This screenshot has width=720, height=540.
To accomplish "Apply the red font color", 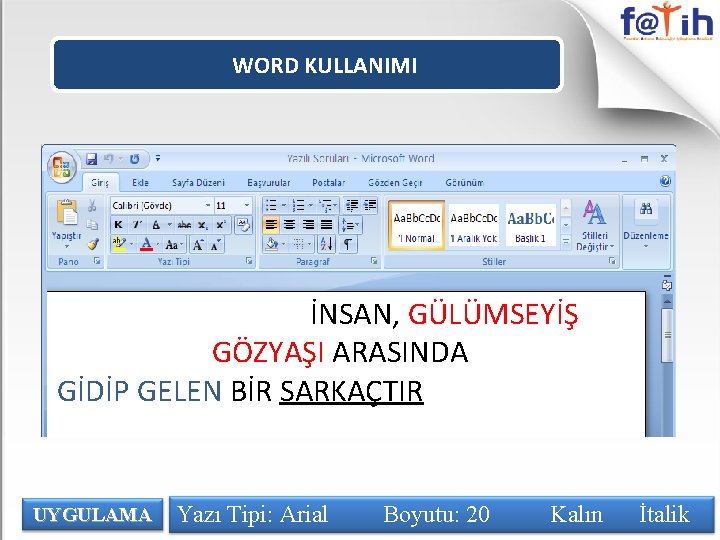I will (x=146, y=244).
